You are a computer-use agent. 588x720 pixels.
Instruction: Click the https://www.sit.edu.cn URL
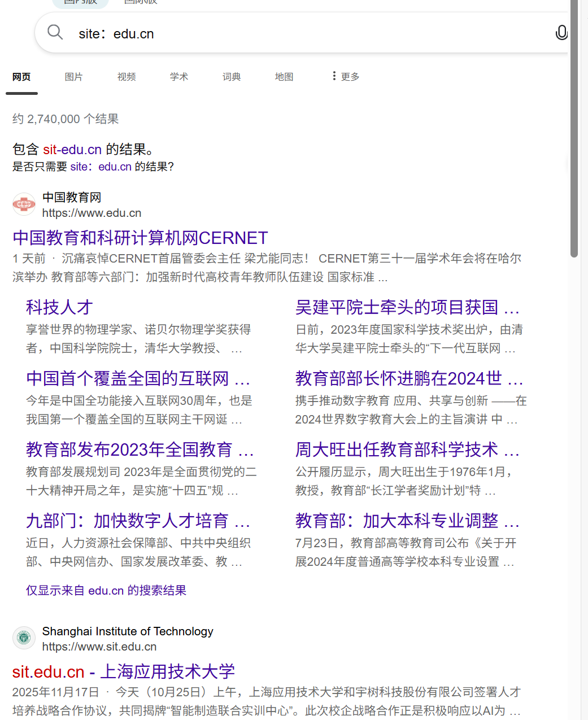(99, 647)
